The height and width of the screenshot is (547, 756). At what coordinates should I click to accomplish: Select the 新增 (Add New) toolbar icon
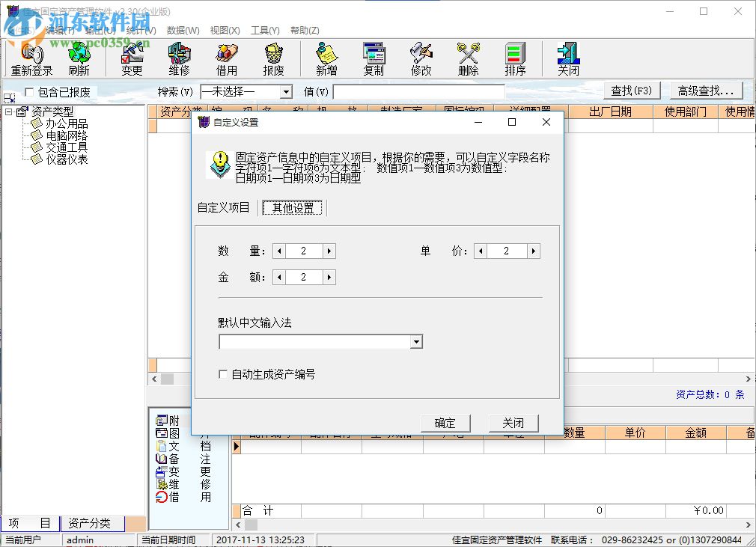point(326,58)
